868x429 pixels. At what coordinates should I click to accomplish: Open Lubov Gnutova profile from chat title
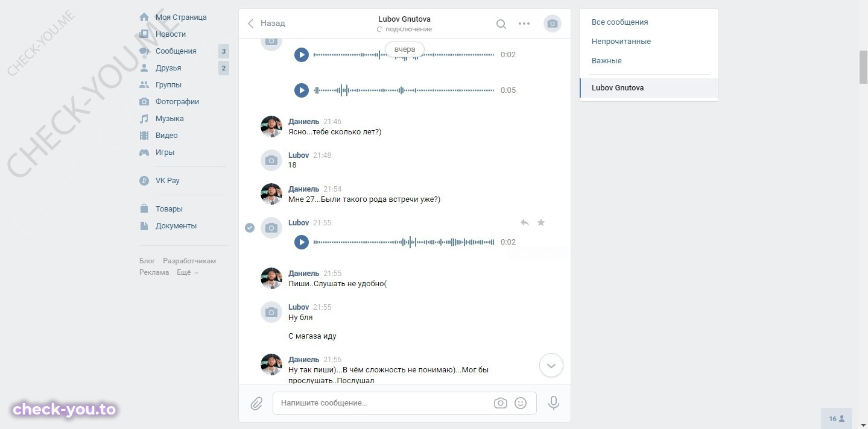(405, 19)
